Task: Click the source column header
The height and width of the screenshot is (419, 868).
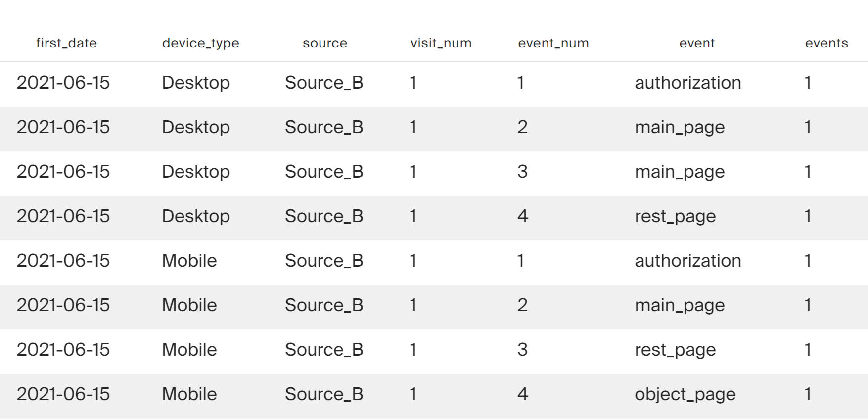Action: [325, 43]
